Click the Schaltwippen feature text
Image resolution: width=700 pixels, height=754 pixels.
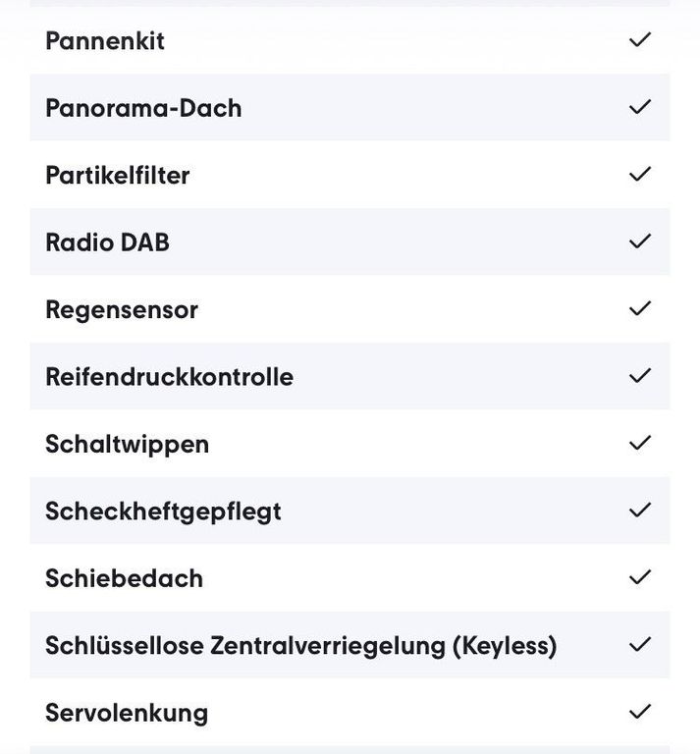pyautogui.click(x=127, y=445)
